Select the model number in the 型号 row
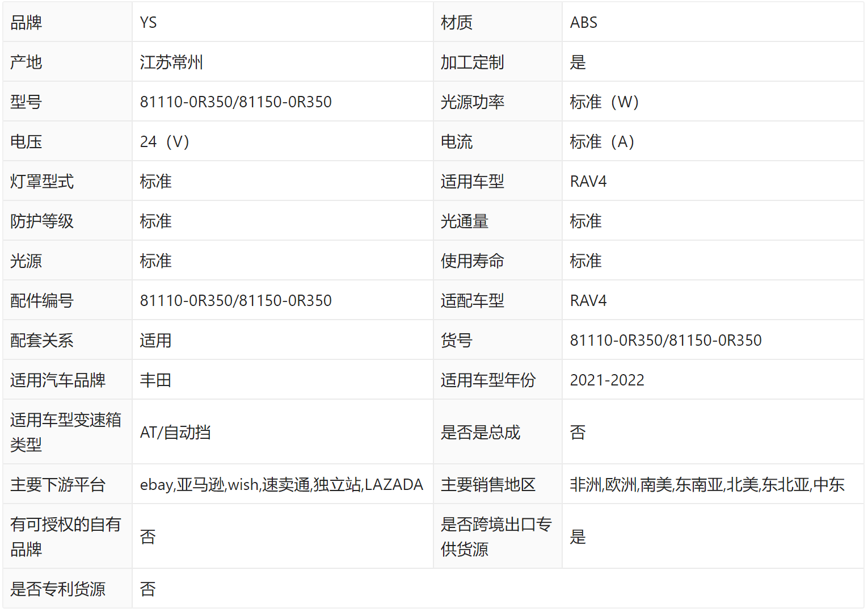 pyautogui.click(x=235, y=102)
